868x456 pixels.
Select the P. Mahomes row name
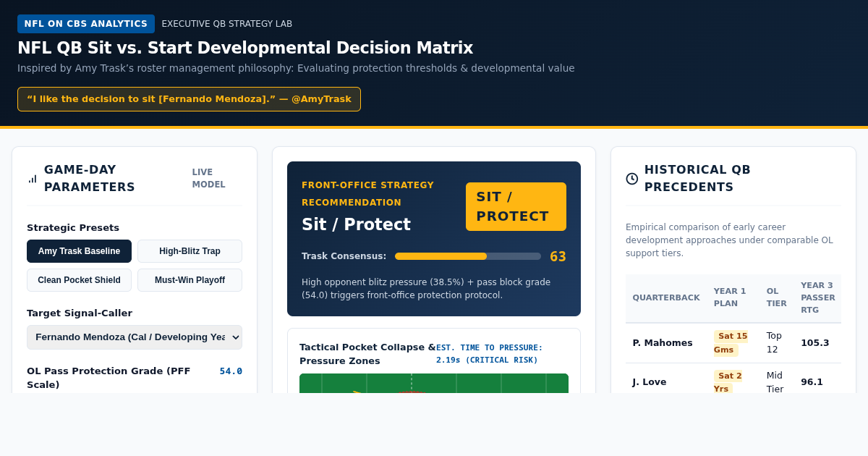click(663, 343)
